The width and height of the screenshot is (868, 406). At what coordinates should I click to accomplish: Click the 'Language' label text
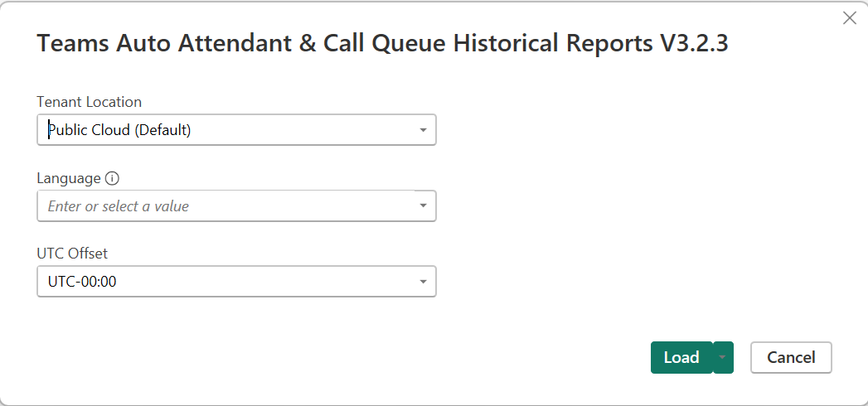(69, 178)
